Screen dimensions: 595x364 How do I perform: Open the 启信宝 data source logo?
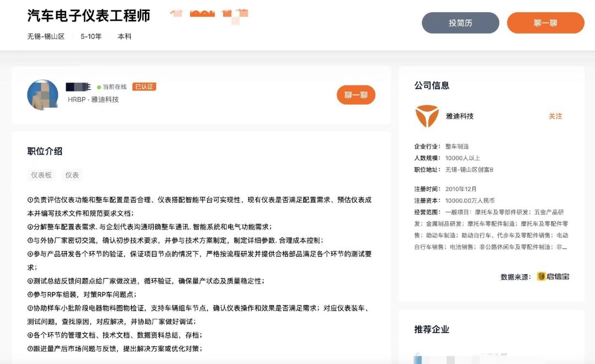tap(553, 276)
